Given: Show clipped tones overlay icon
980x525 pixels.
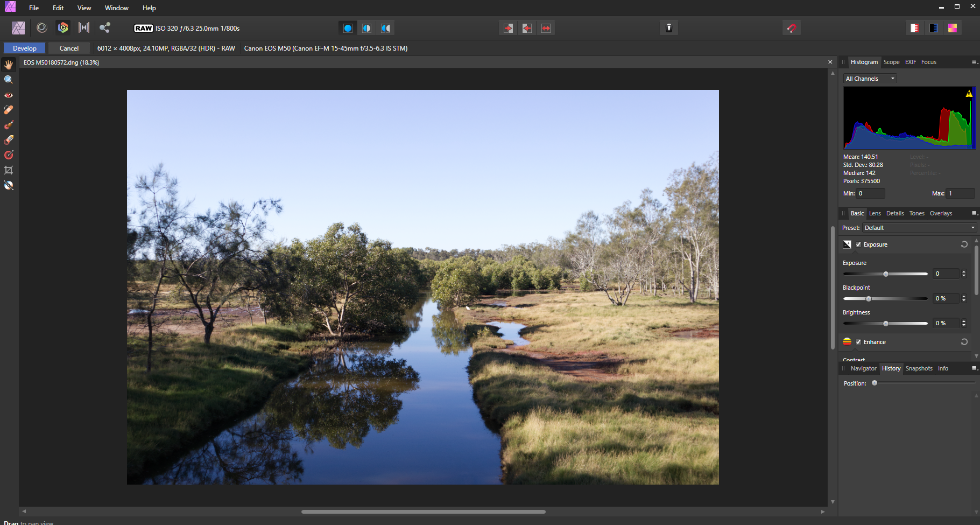Looking at the screenshot, I should click(953, 28).
